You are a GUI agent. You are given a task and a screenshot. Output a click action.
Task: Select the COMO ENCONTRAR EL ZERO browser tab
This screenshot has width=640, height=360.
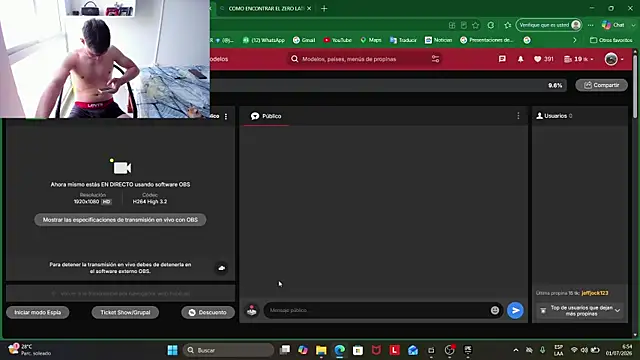pos(265,9)
